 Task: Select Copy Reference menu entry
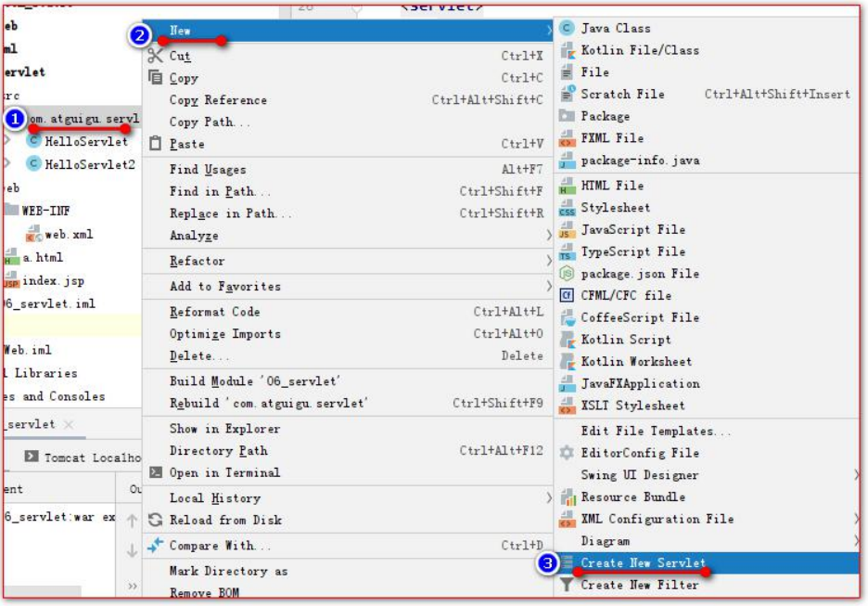pos(348,99)
